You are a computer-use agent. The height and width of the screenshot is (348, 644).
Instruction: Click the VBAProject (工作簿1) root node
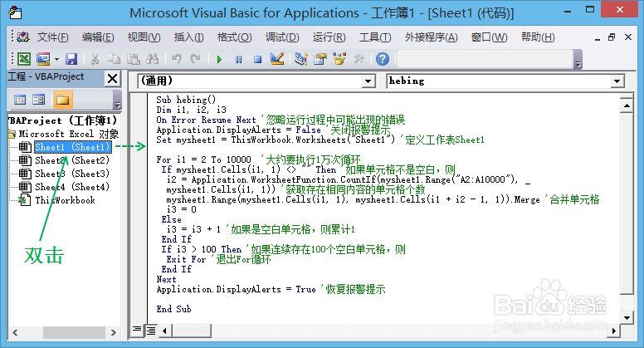62,120
